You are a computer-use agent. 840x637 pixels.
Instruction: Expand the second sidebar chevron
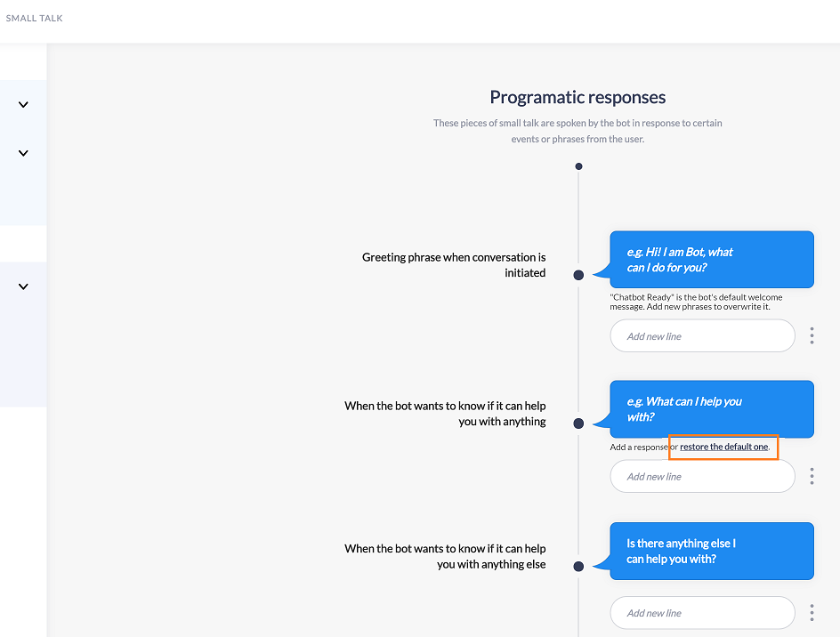tap(23, 153)
